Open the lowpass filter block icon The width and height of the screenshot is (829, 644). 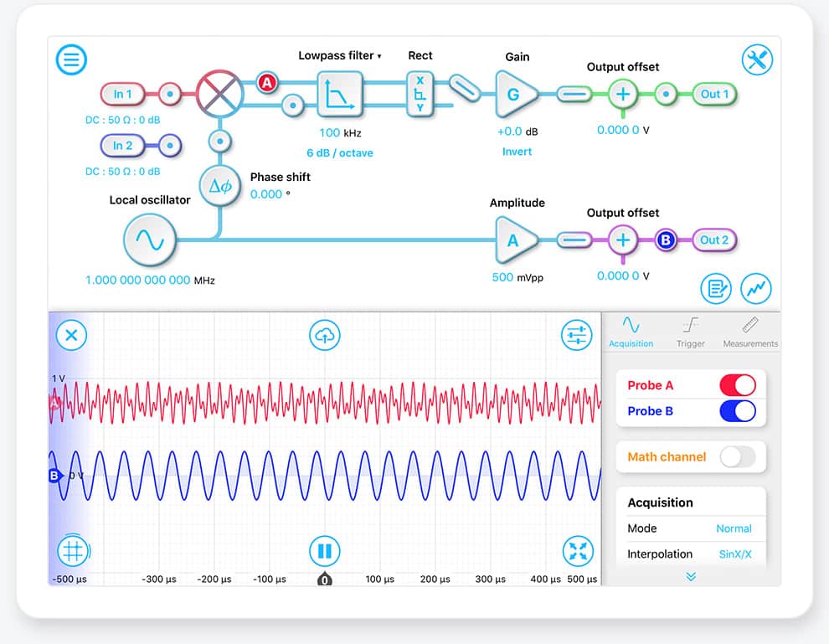click(340, 95)
